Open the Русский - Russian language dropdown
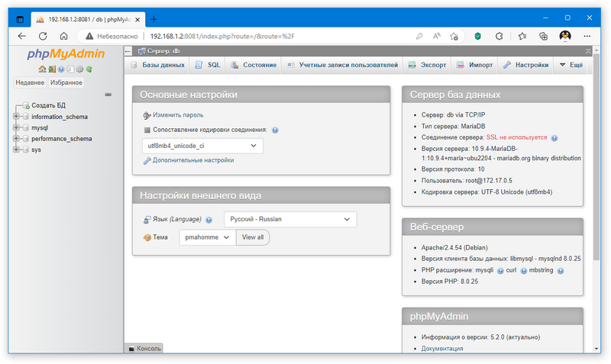The height and width of the screenshot is (364, 611). tap(290, 220)
